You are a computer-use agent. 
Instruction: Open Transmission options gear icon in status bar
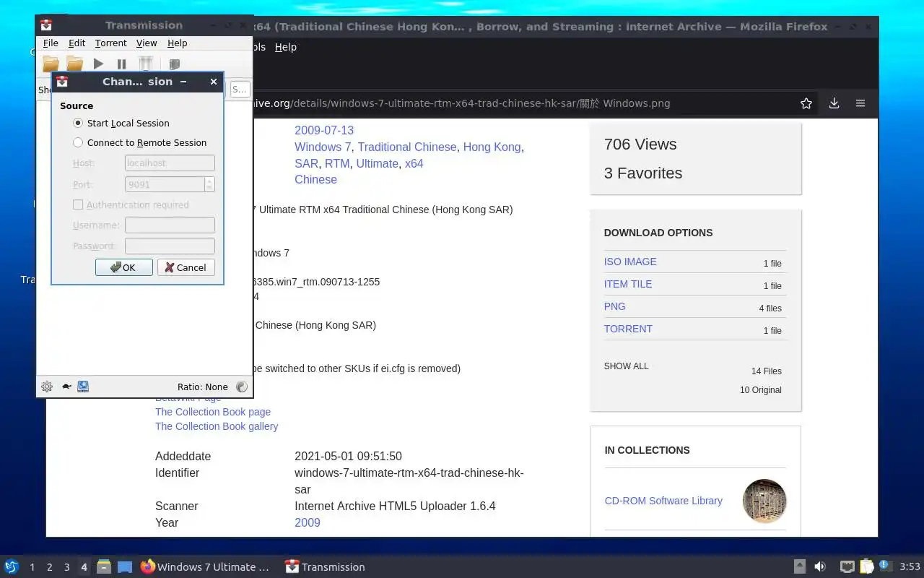(x=47, y=387)
